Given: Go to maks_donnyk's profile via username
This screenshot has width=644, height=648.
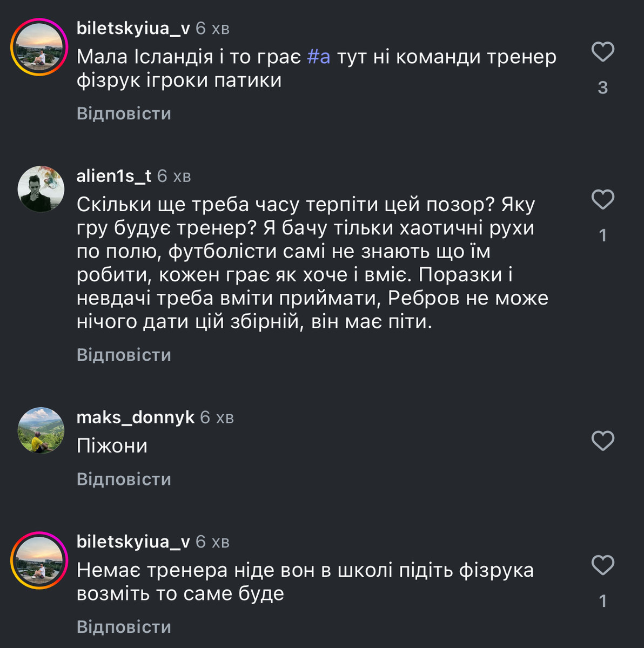Looking at the screenshot, I should 135,417.
